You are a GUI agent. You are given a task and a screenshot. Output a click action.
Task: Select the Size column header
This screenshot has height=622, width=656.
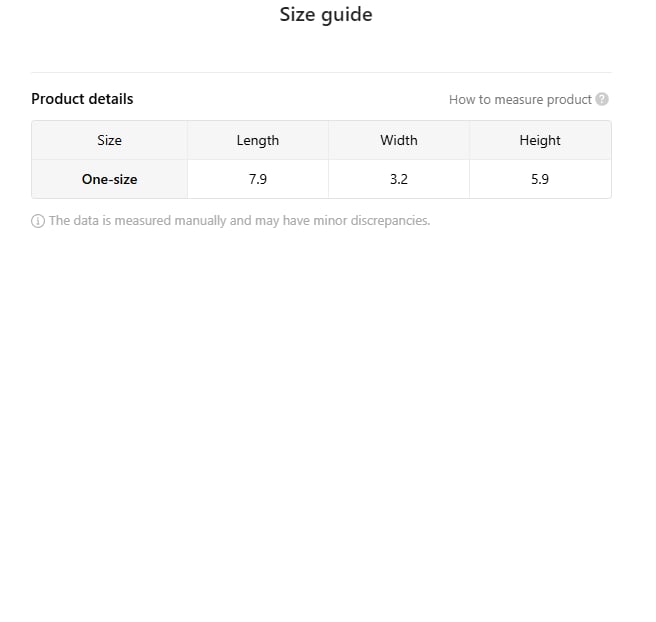109,141
